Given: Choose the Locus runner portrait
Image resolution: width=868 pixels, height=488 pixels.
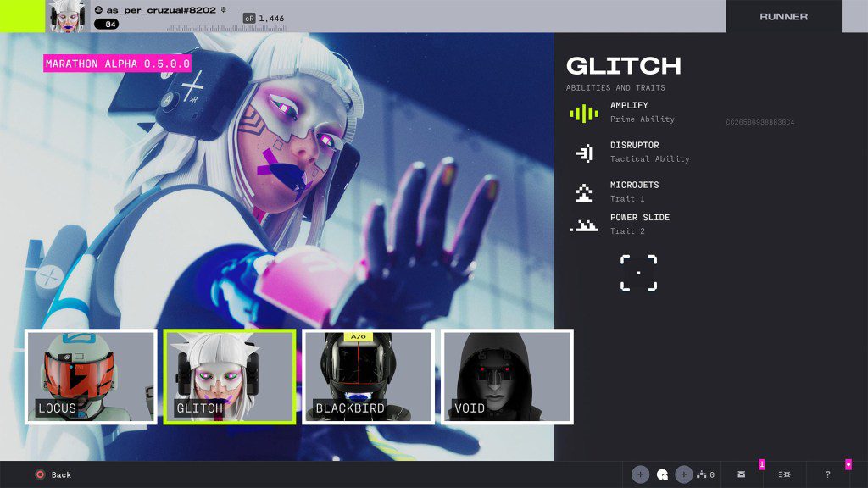Looking at the screenshot, I should 91,376.
